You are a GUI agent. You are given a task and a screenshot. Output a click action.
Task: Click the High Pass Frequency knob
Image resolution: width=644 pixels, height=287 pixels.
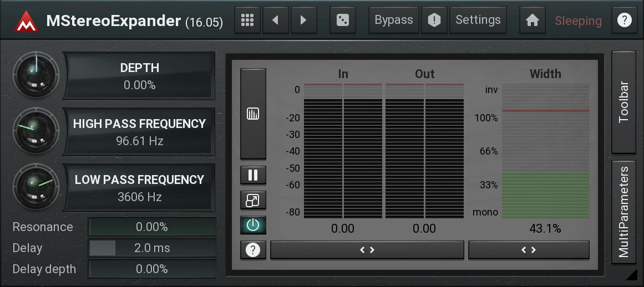pos(36,131)
